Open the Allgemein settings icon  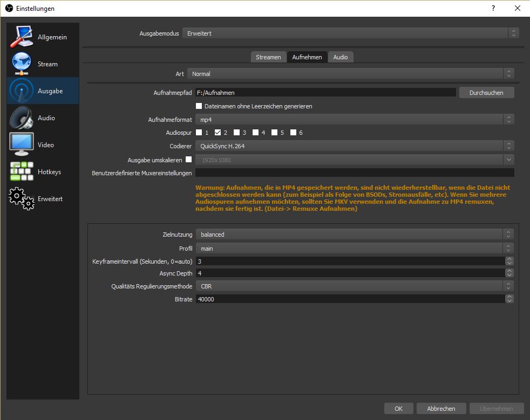tap(22, 37)
